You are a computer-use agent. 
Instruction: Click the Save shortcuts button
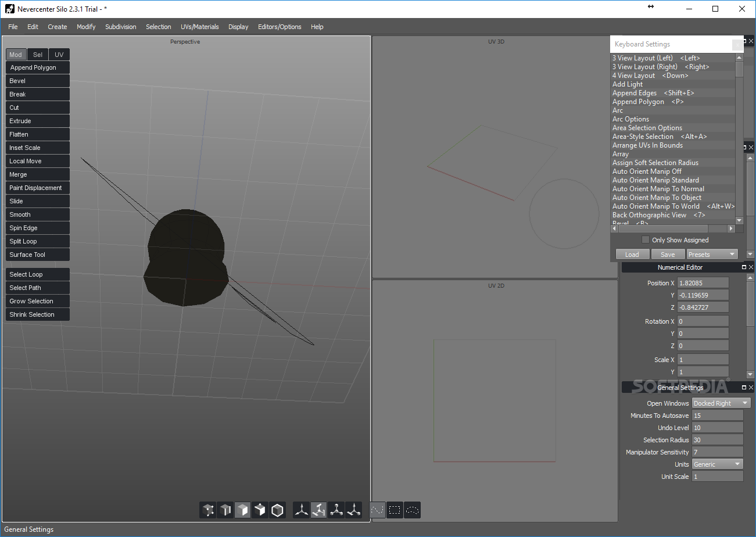click(668, 255)
